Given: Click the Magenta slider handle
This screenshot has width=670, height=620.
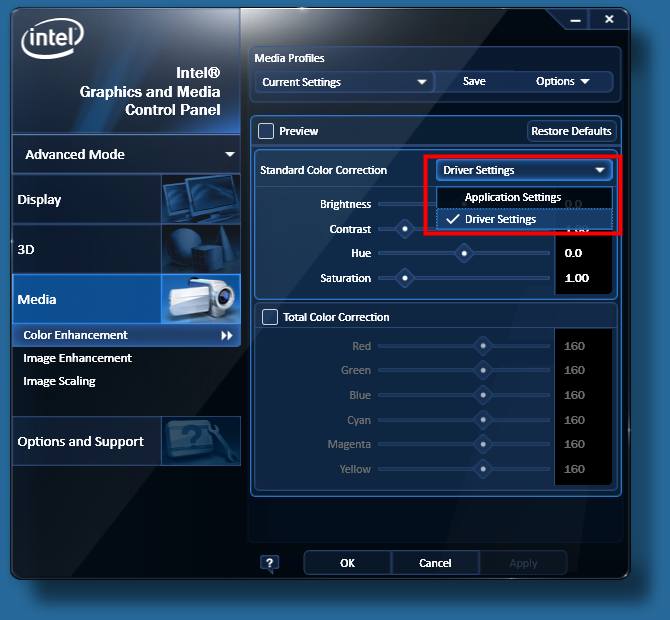Looking at the screenshot, I should point(483,444).
